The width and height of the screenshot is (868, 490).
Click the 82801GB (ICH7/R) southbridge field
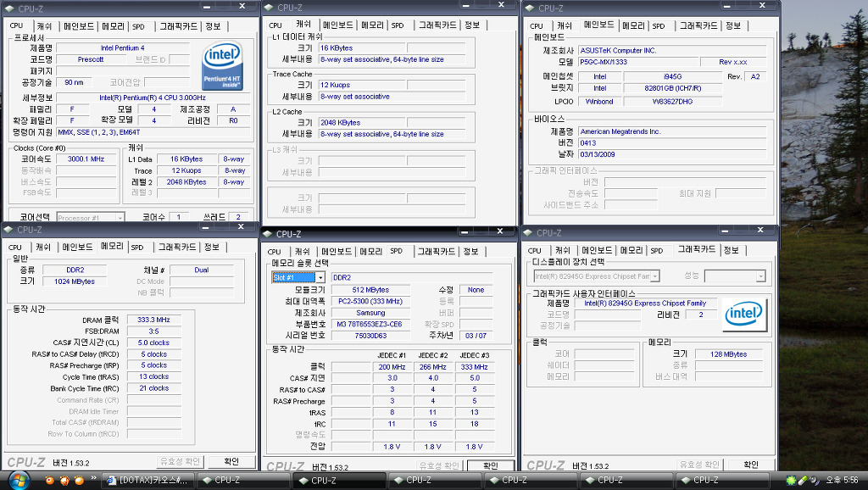point(672,88)
